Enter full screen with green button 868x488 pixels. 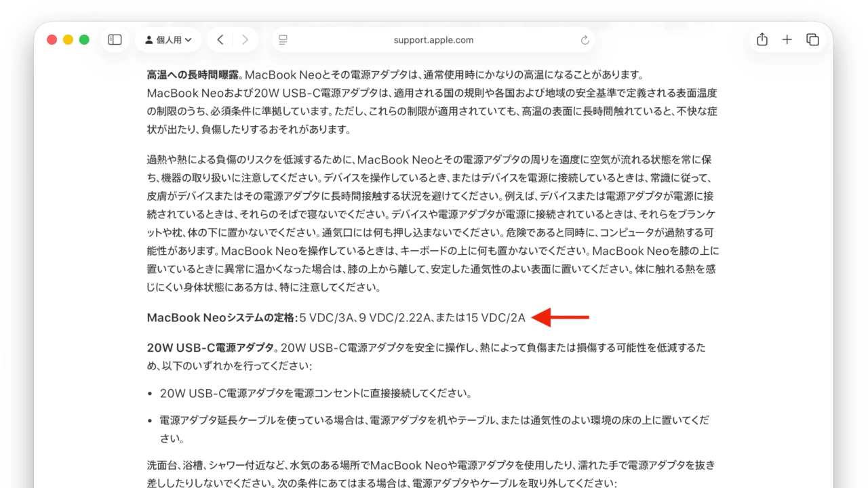(x=84, y=40)
